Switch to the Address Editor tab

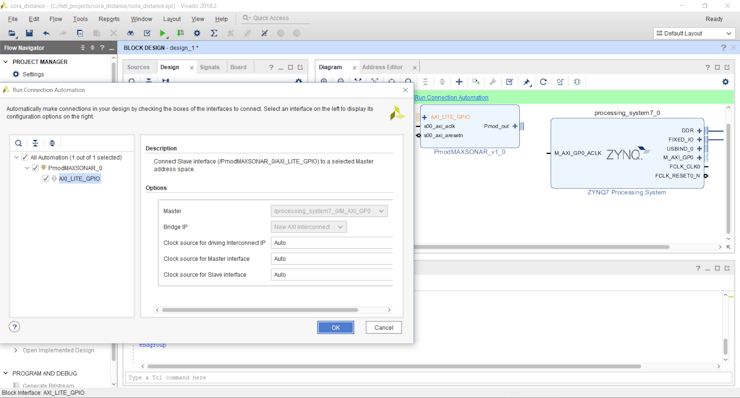coord(382,67)
